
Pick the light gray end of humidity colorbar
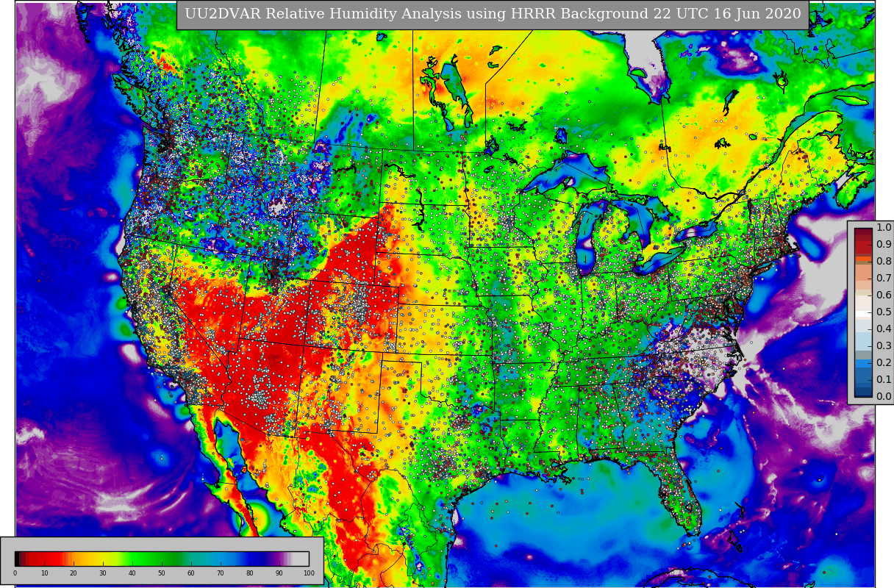click(301, 559)
